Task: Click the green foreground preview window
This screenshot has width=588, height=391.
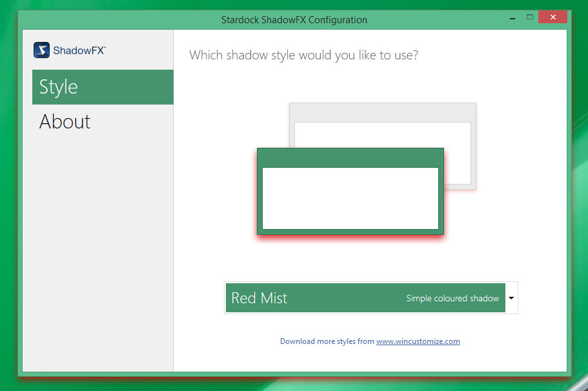Action: point(350,191)
